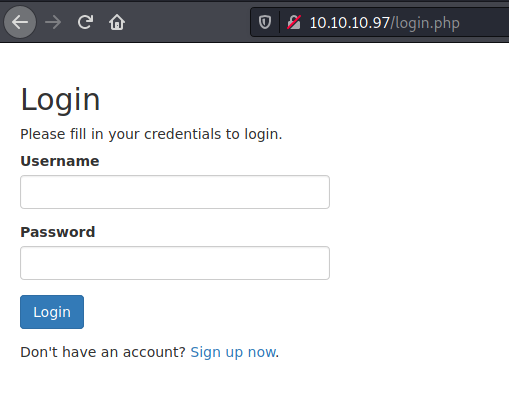
Task: Open the tracking protection shield panel
Action: pyautogui.click(x=265, y=22)
